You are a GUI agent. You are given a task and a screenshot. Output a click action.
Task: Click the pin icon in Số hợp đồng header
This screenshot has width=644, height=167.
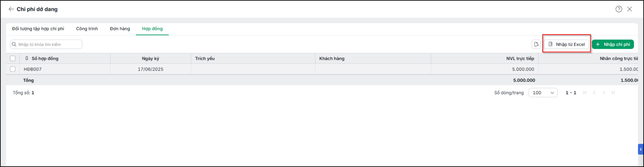click(27, 58)
